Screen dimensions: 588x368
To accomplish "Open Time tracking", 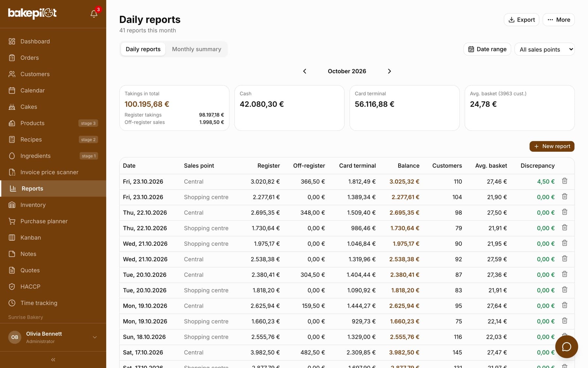I will [53, 303].
